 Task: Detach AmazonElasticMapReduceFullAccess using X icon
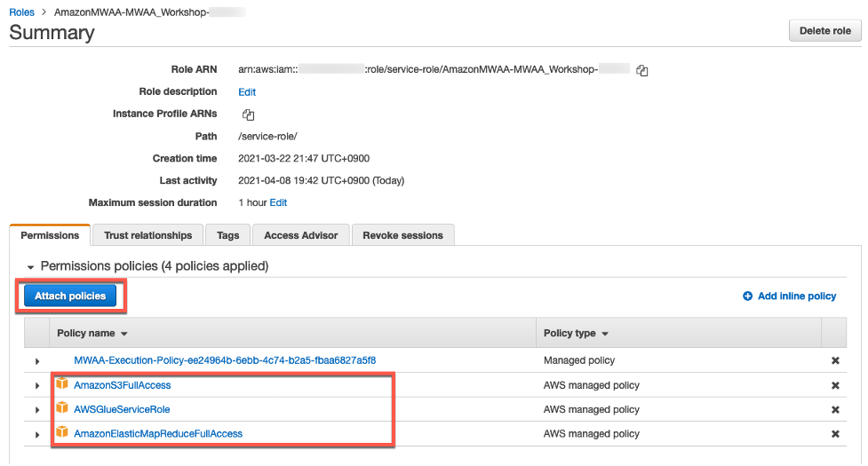[835, 434]
